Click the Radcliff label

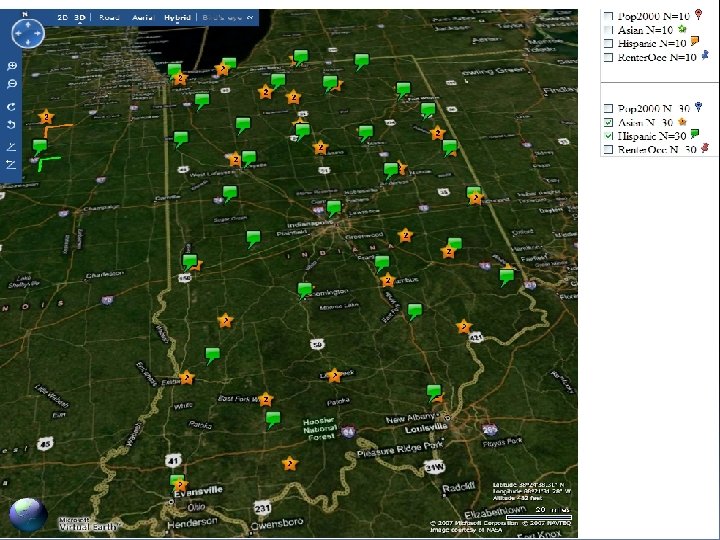tap(458, 487)
